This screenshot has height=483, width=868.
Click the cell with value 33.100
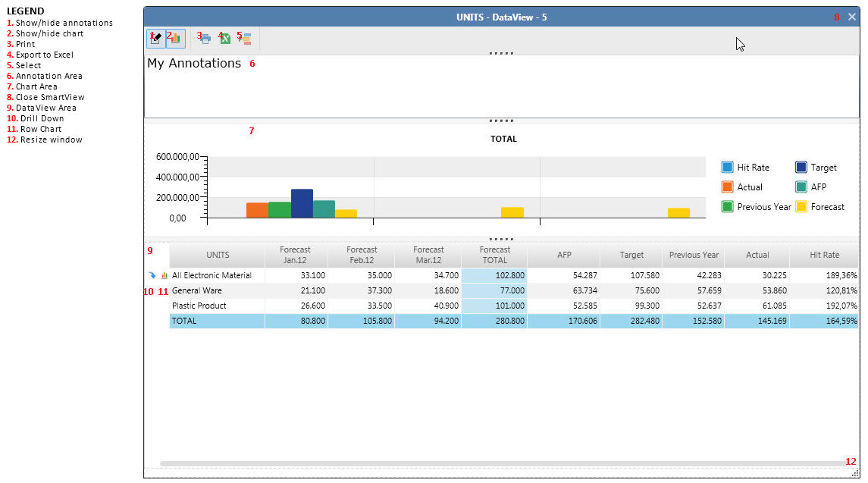tap(296, 275)
